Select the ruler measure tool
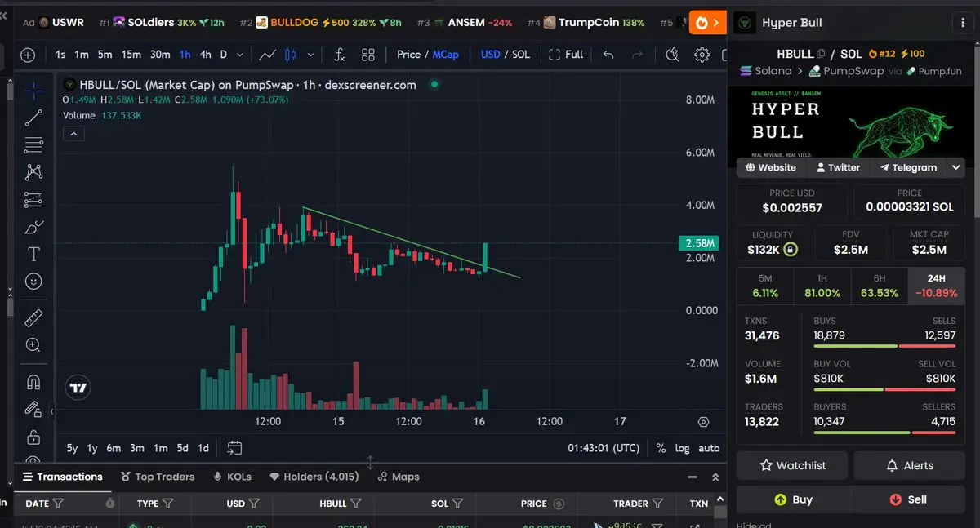The image size is (980, 528). coord(33,317)
